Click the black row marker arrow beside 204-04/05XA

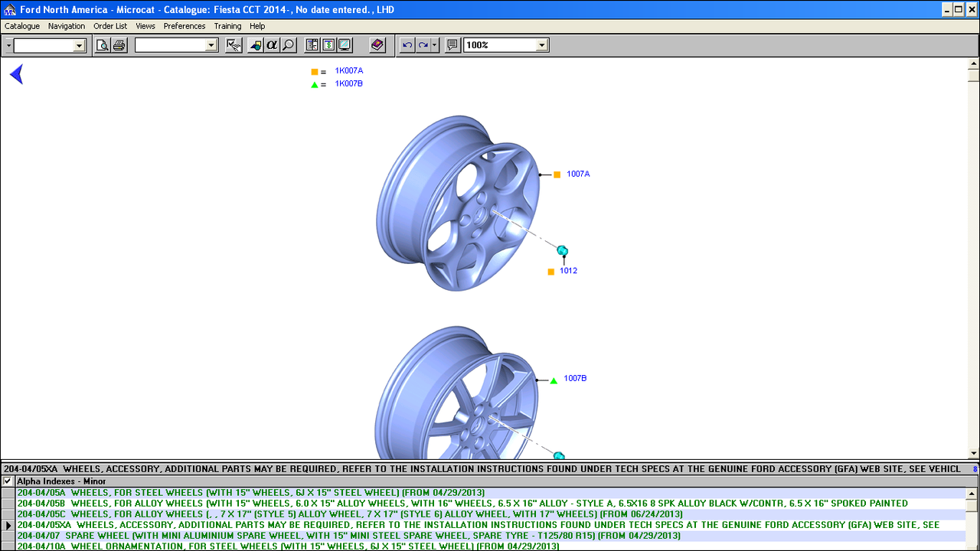coord(8,525)
